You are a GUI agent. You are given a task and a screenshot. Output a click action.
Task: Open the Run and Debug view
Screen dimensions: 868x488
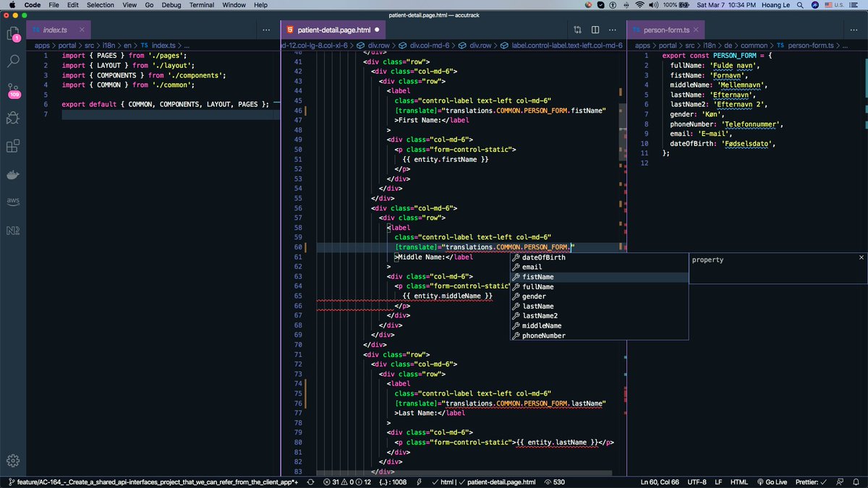[13, 118]
